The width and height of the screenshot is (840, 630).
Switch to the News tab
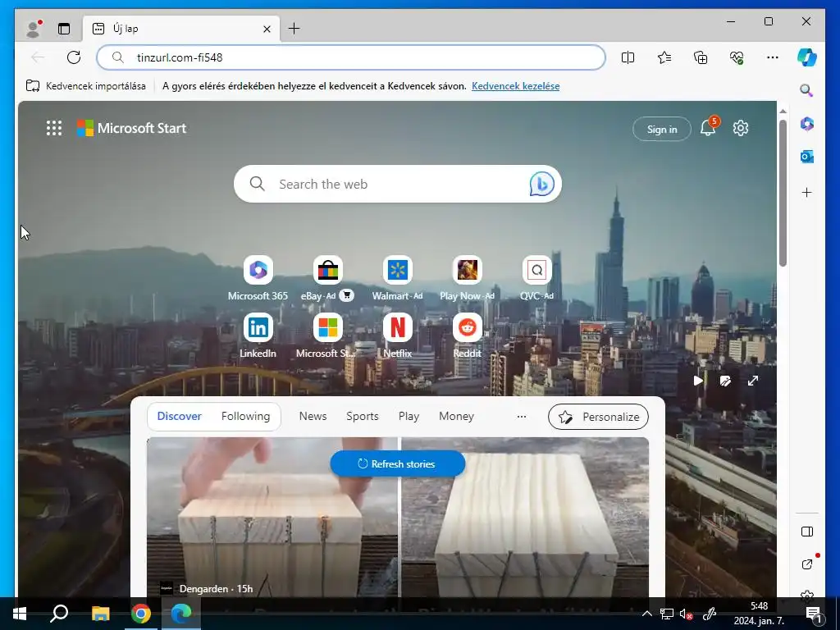pos(313,416)
